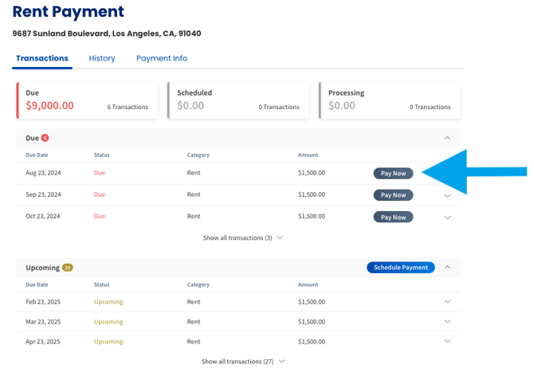This screenshot has width=534, height=392.
Task: Click the Category header in Due table
Action: 198,155
